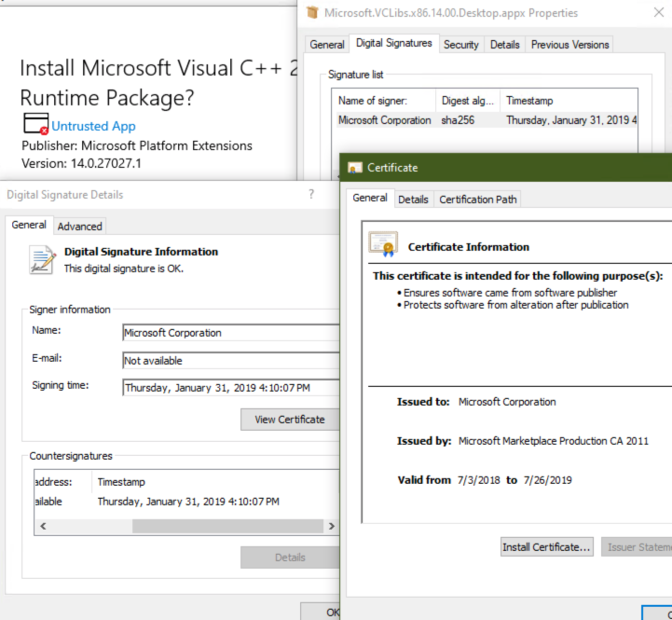Screen dimensions: 672x620
Task: Open Certification Path tab
Action: click(478, 200)
